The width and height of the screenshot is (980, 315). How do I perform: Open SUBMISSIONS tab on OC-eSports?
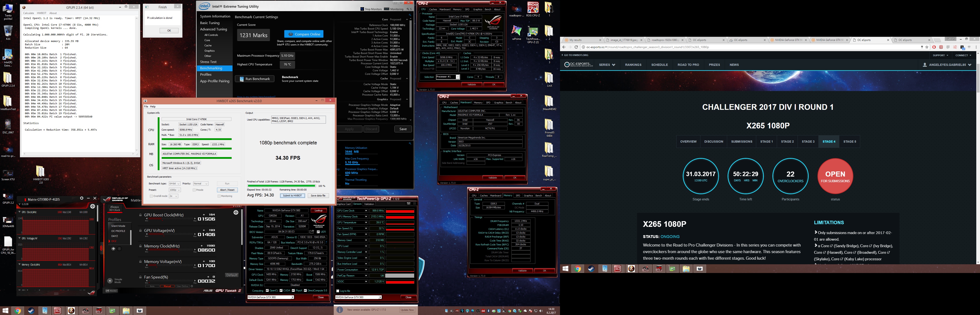(x=742, y=142)
